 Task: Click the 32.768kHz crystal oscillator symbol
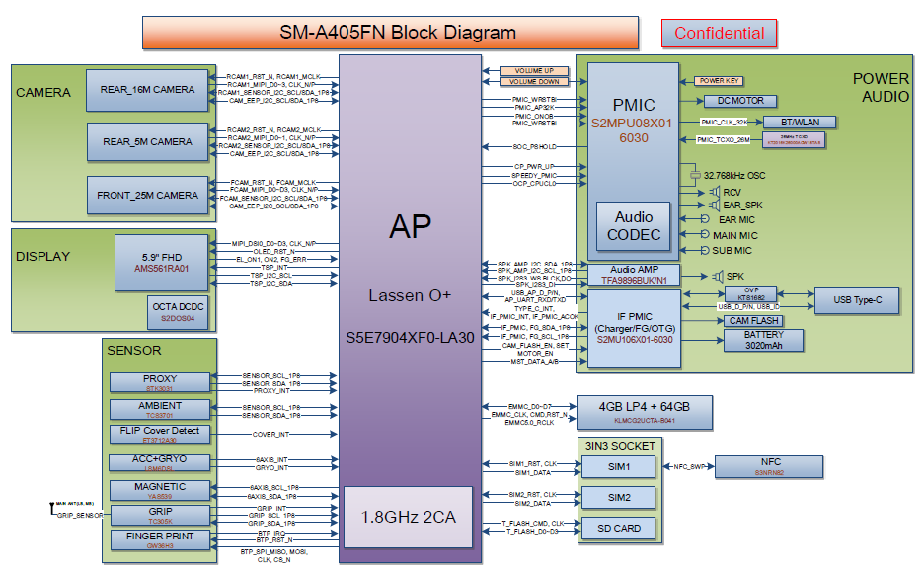pyautogui.click(x=695, y=175)
